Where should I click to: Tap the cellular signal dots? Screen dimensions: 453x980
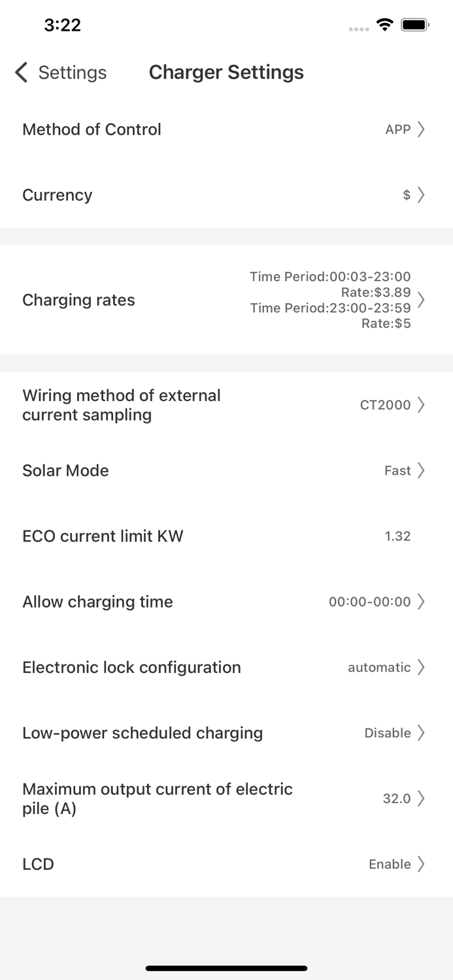pos(358,28)
